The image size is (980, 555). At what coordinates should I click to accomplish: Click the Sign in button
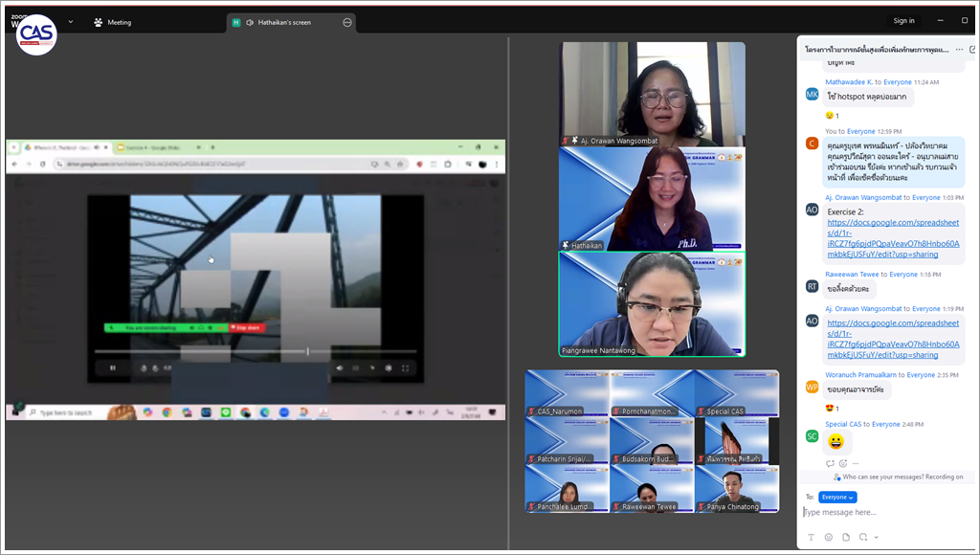pyautogui.click(x=903, y=21)
